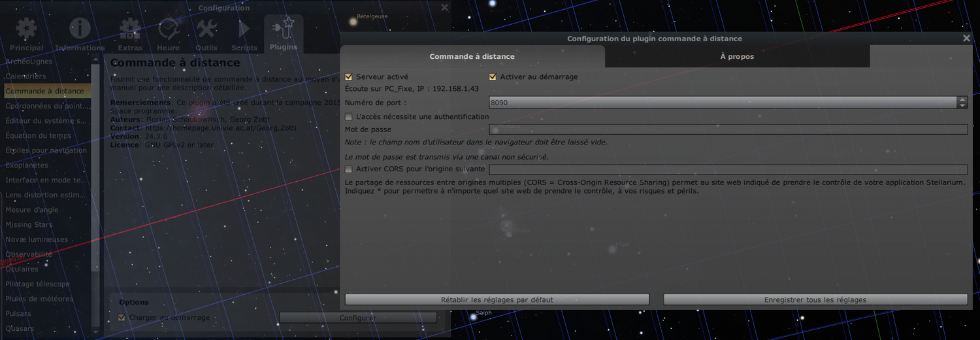
Task: Uncheck Charger au démarrage option
Action: [x=122, y=318]
